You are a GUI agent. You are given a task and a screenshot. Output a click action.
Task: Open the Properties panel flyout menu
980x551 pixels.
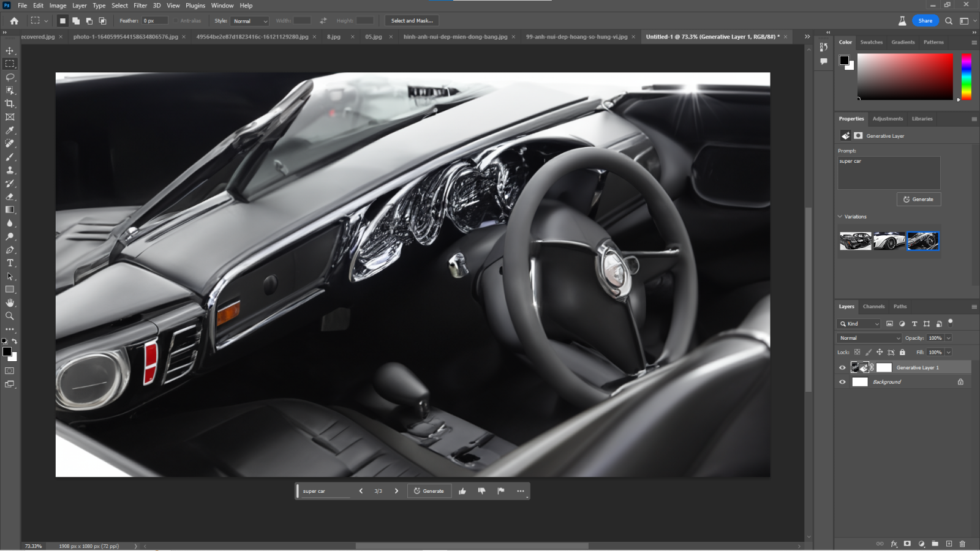(974, 119)
